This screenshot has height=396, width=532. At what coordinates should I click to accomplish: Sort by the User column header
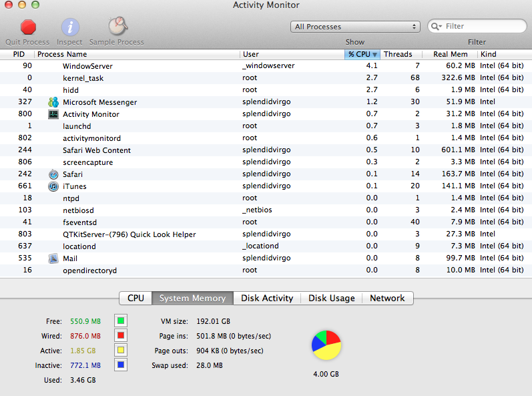292,54
